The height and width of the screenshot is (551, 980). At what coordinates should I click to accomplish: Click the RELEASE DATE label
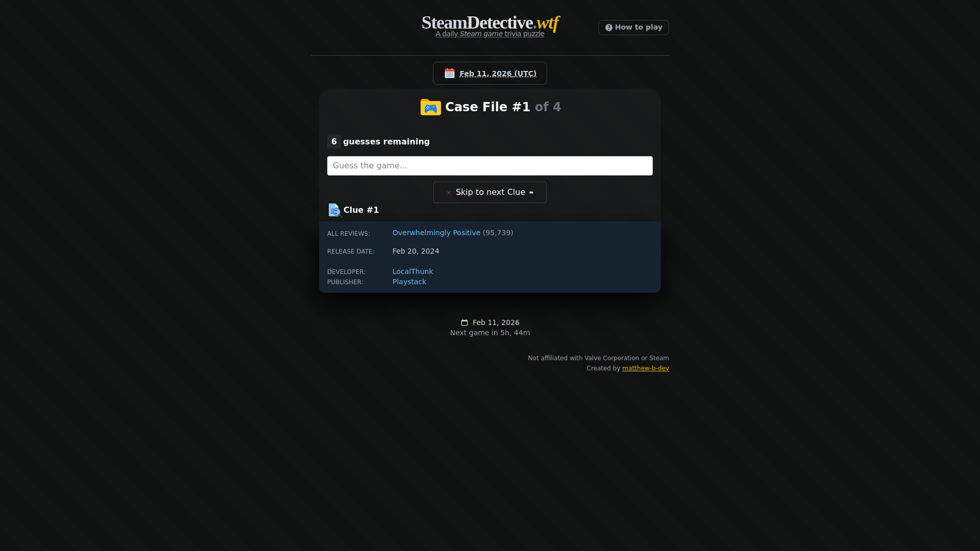351,252
